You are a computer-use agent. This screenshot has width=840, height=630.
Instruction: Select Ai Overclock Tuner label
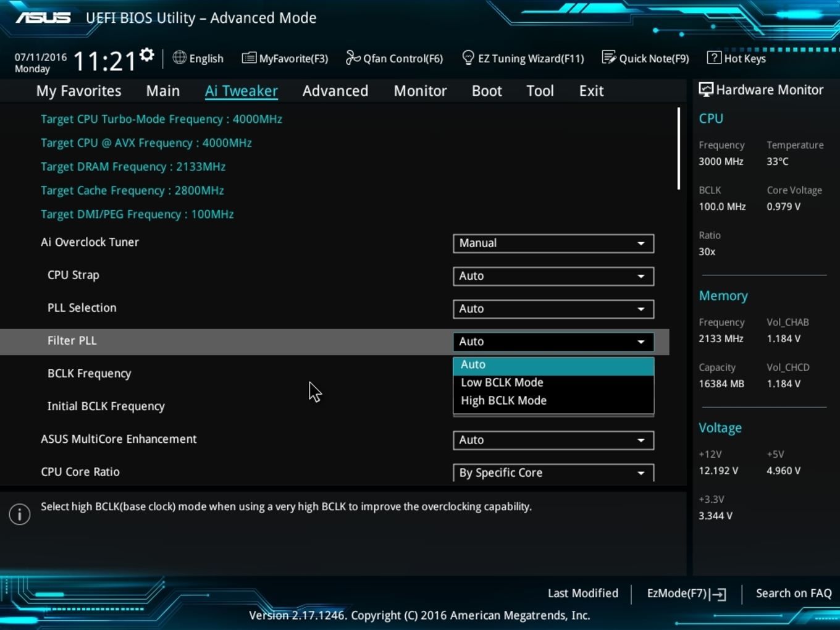90,243
